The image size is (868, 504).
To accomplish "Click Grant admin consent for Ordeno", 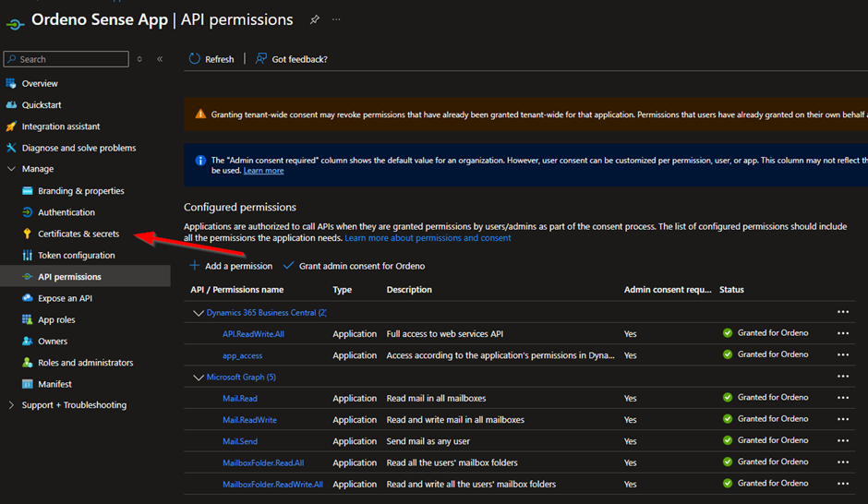I will pyautogui.click(x=362, y=266).
